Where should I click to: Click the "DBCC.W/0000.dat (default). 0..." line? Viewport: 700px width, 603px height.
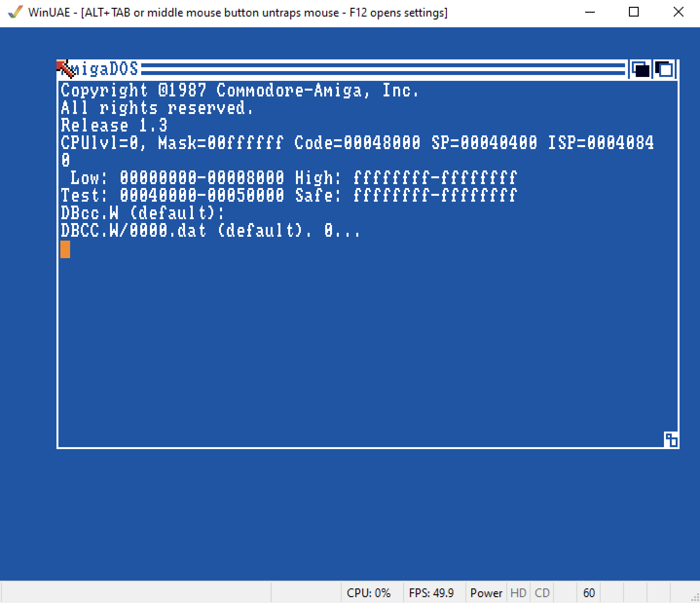[x=210, y=231]
